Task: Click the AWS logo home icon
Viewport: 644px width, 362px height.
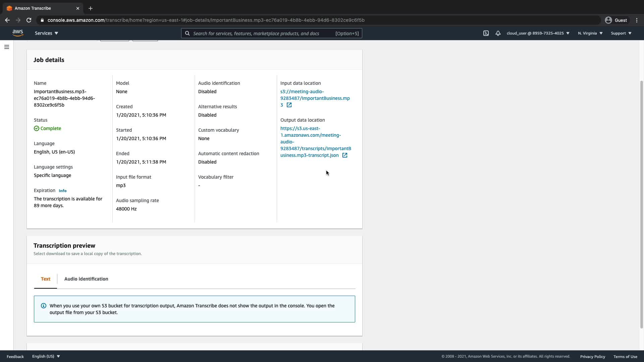Action: click(18, 33)
